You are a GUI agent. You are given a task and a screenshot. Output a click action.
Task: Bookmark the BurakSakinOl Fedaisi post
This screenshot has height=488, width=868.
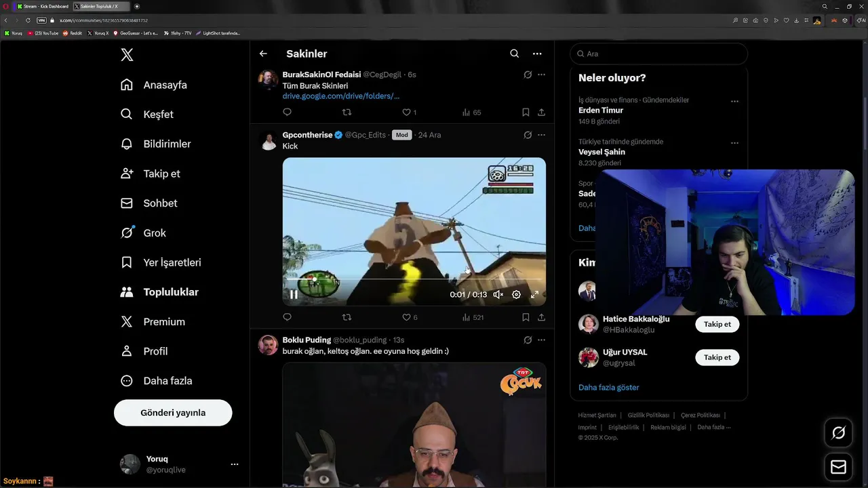(x=526, y=113)
